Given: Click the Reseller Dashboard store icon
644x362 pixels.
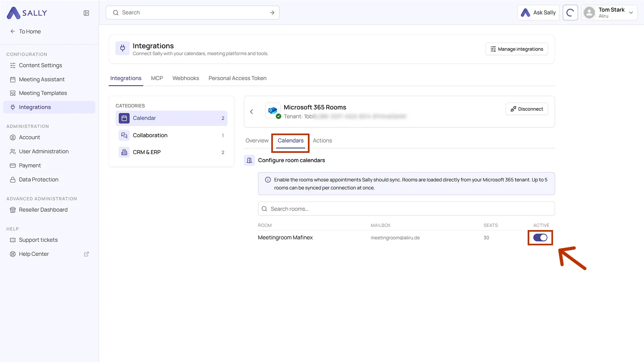Looking at the screenshot, I should point(13,210).
